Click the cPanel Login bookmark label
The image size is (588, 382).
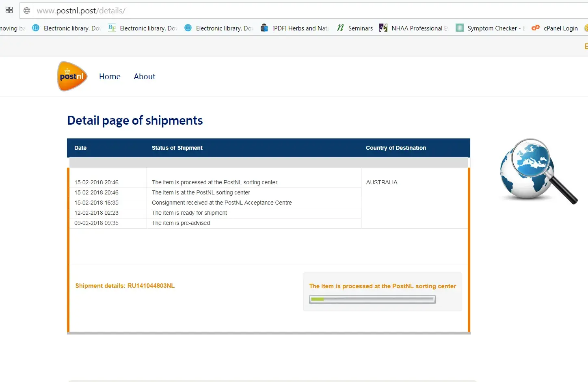point(561,28)
